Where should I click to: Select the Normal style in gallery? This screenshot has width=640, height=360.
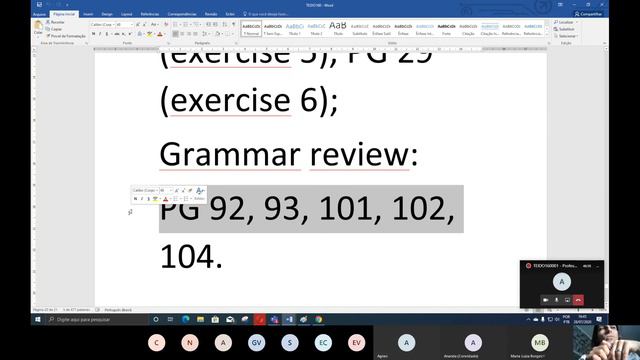(251, 29)
